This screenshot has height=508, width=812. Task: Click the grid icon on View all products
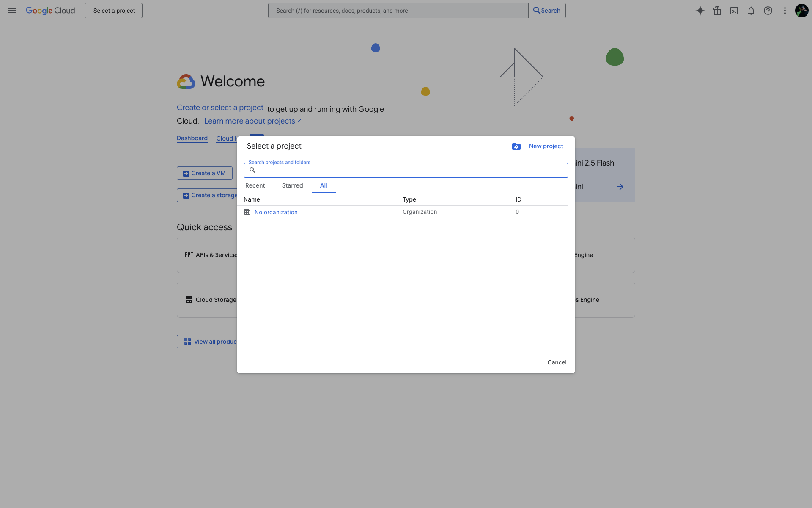[187, 342]
